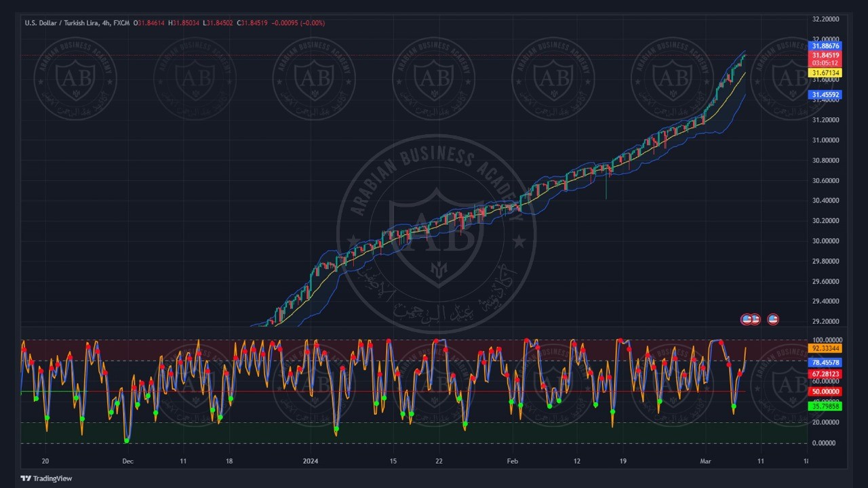The image size is (868, 488).
Task: Click the middle overlapping US flag event icon
Action: pyautogui.click(x=755, y=319)
